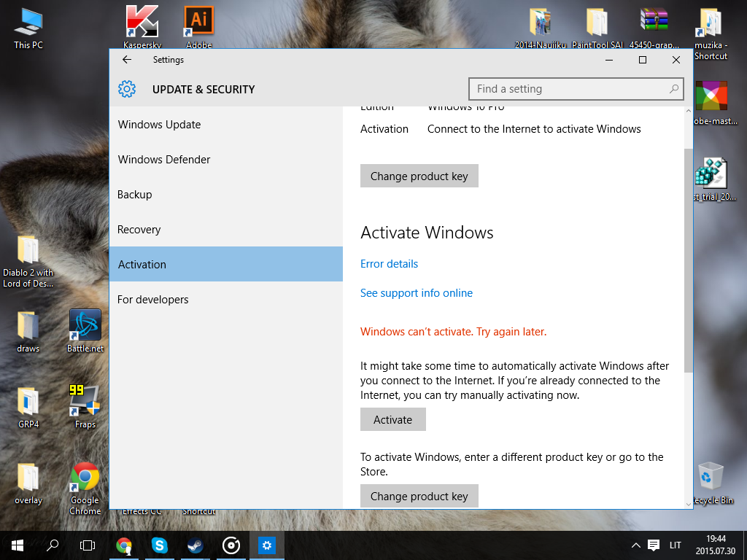747x560 pixels.
Task: Open the circular media app on taskbar
Action: tap(231, 545)
